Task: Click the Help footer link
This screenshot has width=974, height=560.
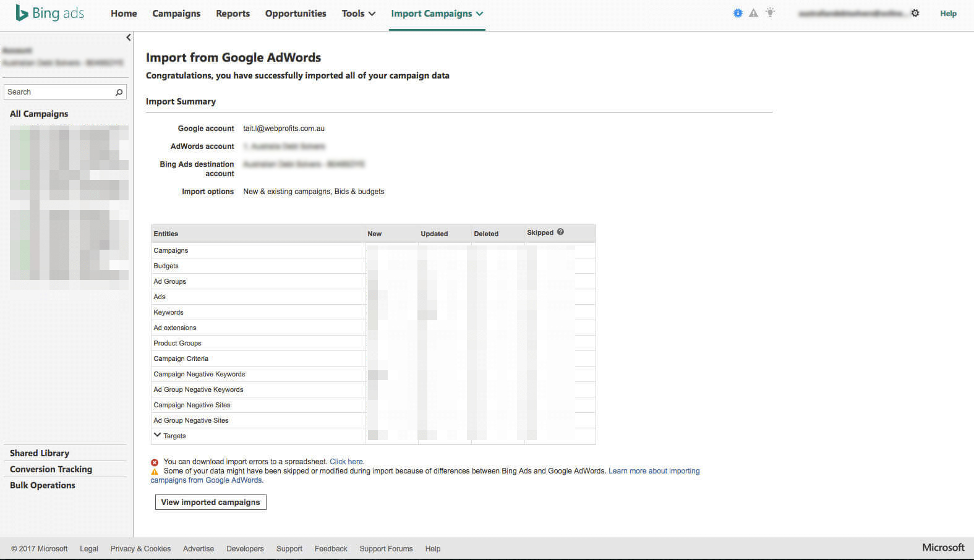Action: point(433,549)
